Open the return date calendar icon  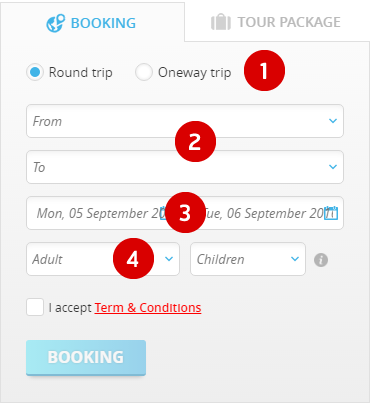(331, 213)
